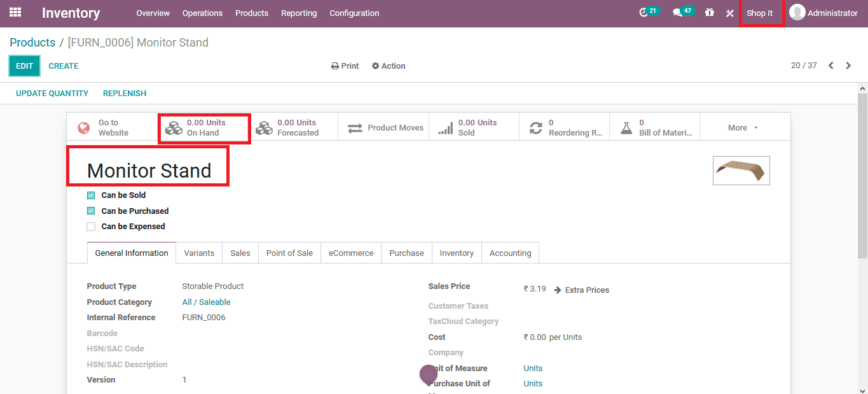This screenshot has height=394, width=868.
Task: Click the developer tools cross-wrench icon
Action: (729, 13)
